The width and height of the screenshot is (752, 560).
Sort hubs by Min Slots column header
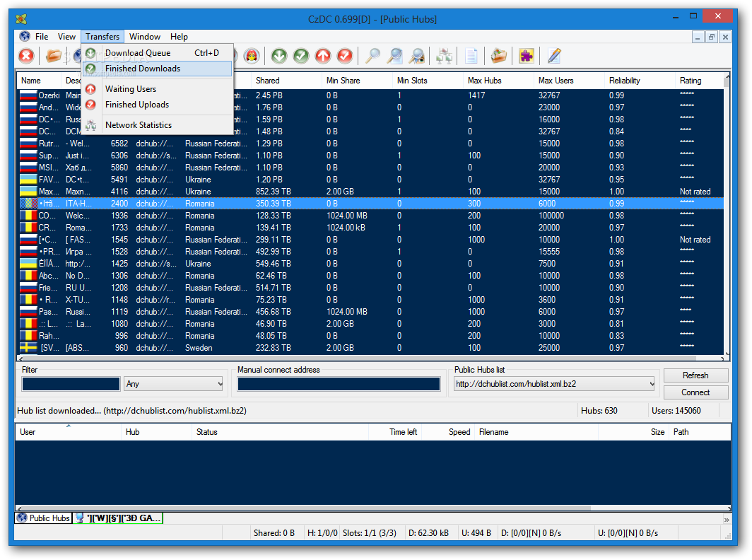(x=428, y=81)
